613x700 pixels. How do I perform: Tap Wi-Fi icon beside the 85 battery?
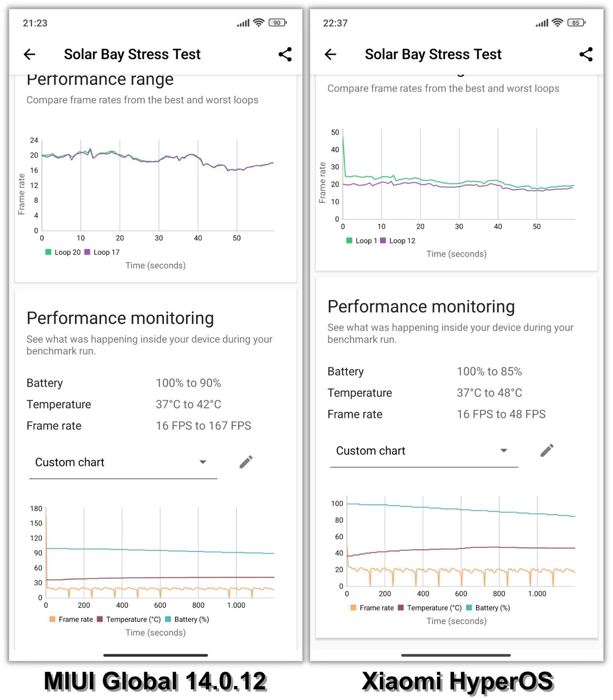557,23
